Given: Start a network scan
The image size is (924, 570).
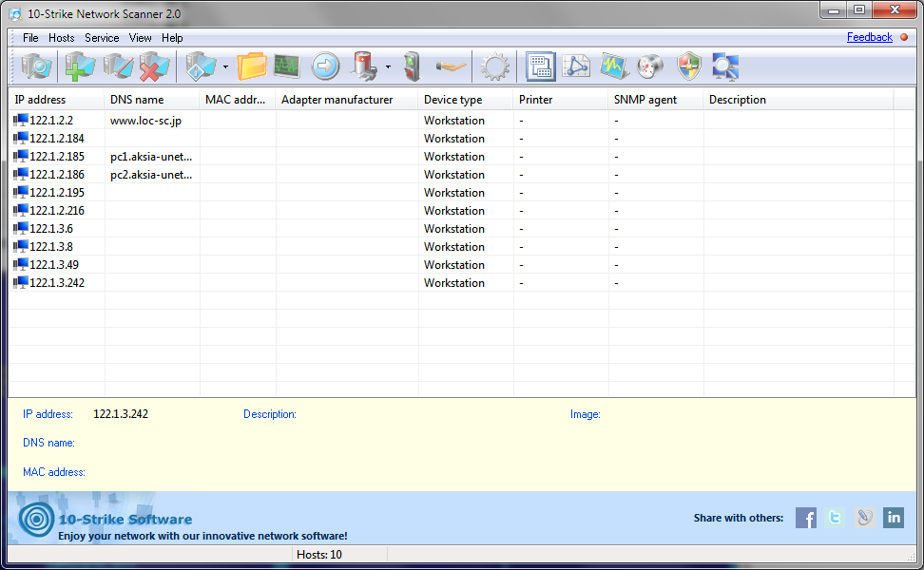Looking at the screenshot, I should 34,66.
